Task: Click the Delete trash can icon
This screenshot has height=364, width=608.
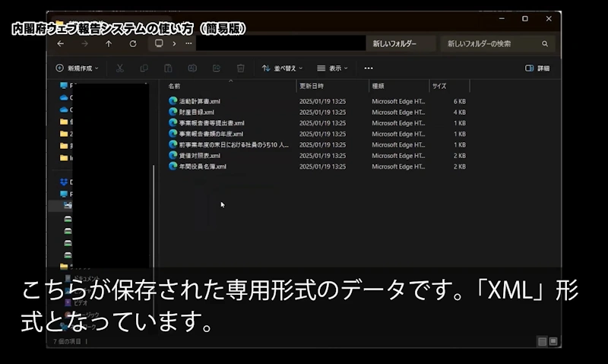Action: click(240, 68)
